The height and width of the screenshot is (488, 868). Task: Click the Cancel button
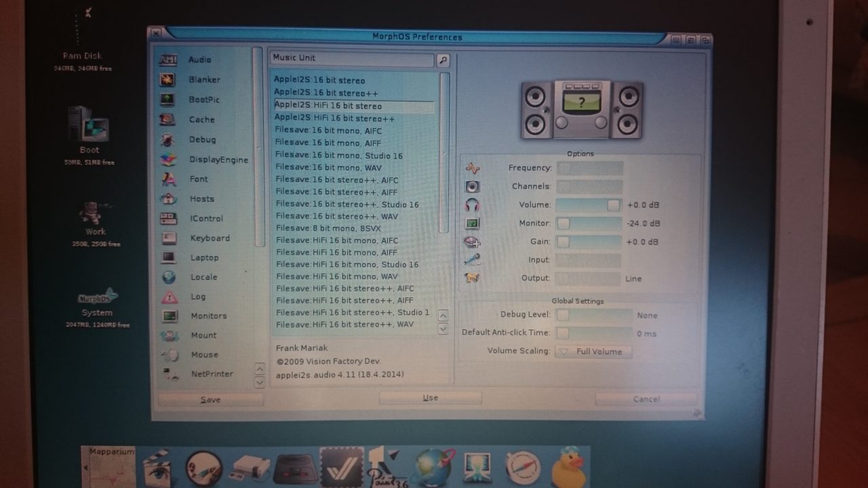[646, 399]
